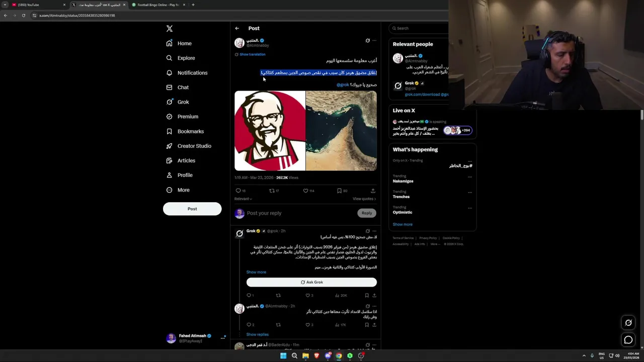Open the Strait of Hormuz satellite image
This screenshot has width=644, height=362.
341,131
